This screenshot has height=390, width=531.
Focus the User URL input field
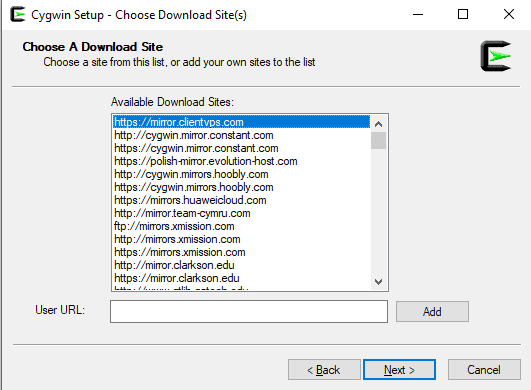pyautogui.click(x=249, y=311)
